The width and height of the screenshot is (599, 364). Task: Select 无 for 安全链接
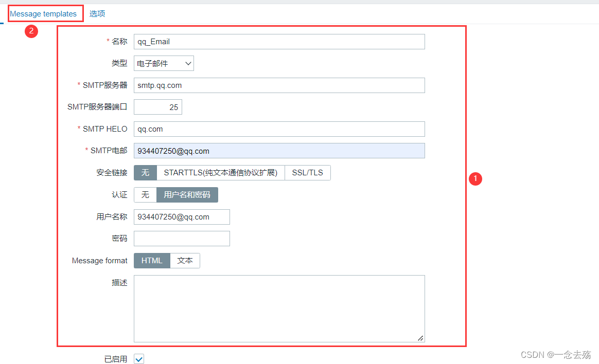[x=145, y=173]
